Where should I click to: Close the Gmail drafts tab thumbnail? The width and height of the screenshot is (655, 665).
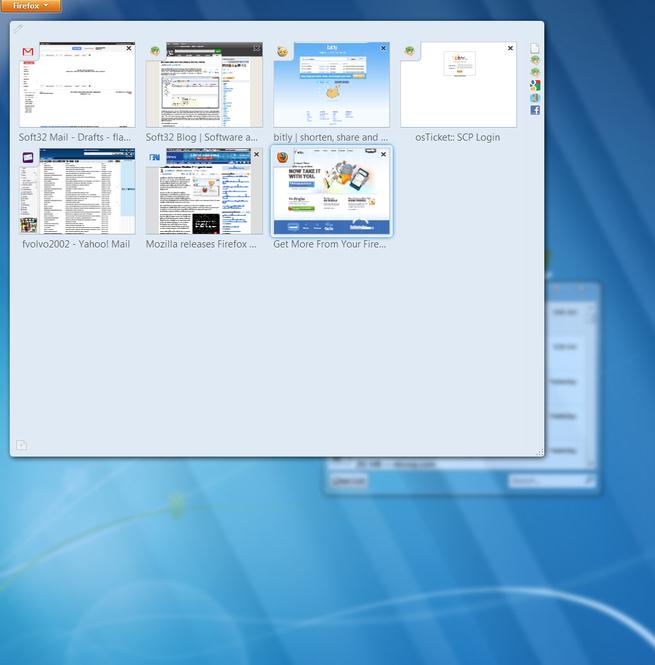click(x=129, y=48)
